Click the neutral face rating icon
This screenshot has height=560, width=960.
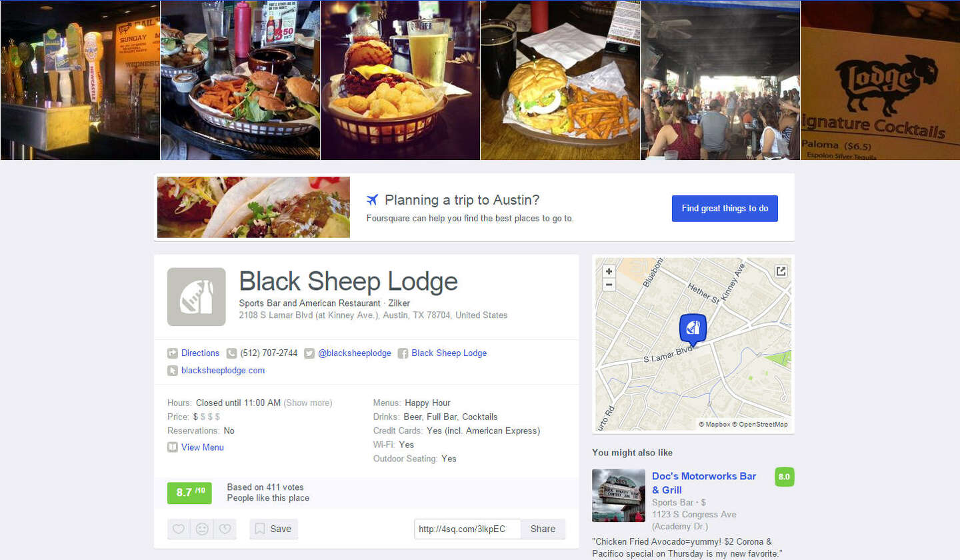click(x=202, y=529)
